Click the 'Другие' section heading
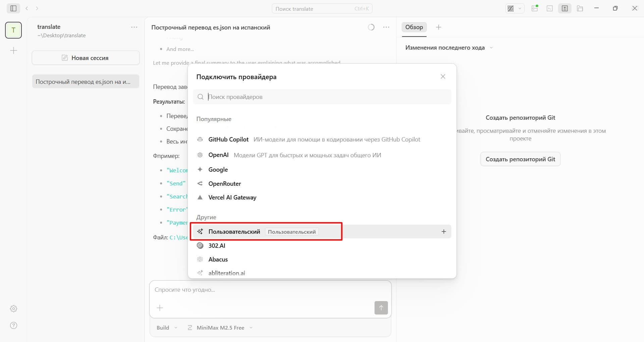The image size is (644, 342). point(206,217)
